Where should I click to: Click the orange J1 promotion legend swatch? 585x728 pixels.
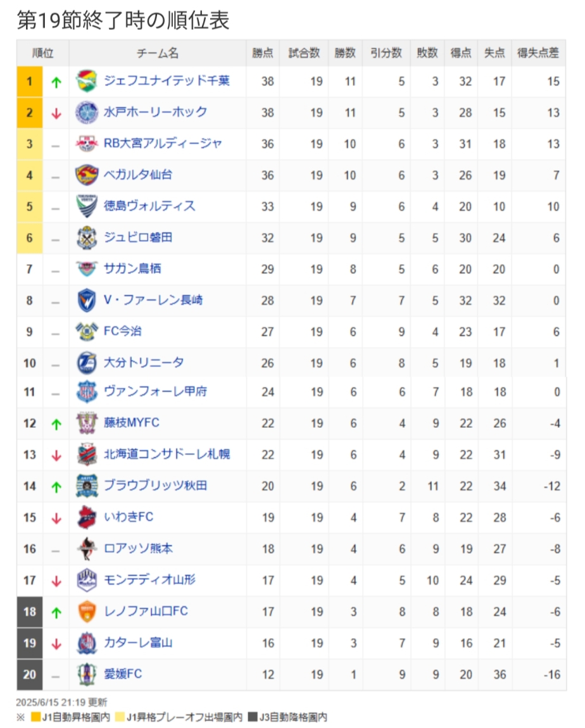click(x=35, y=717)
